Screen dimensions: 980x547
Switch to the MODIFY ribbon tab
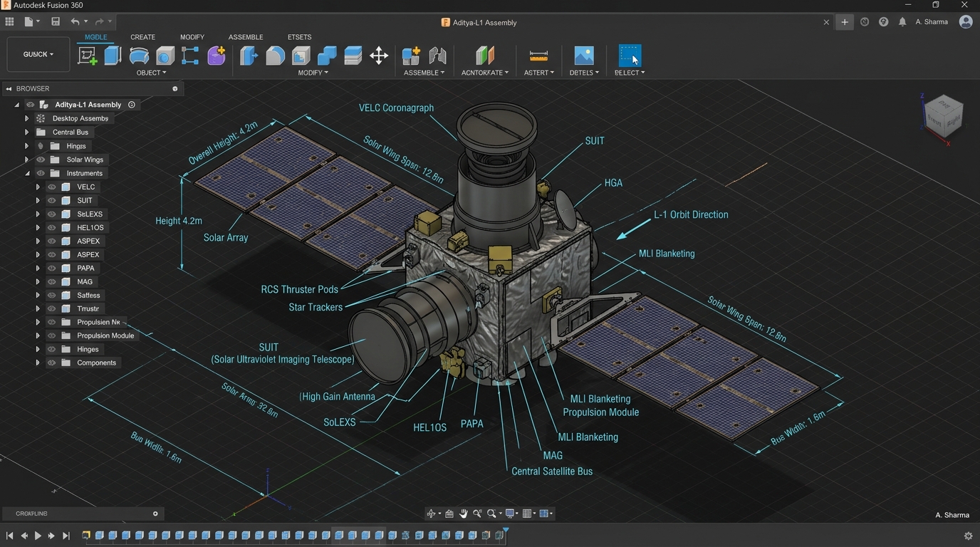192,37
